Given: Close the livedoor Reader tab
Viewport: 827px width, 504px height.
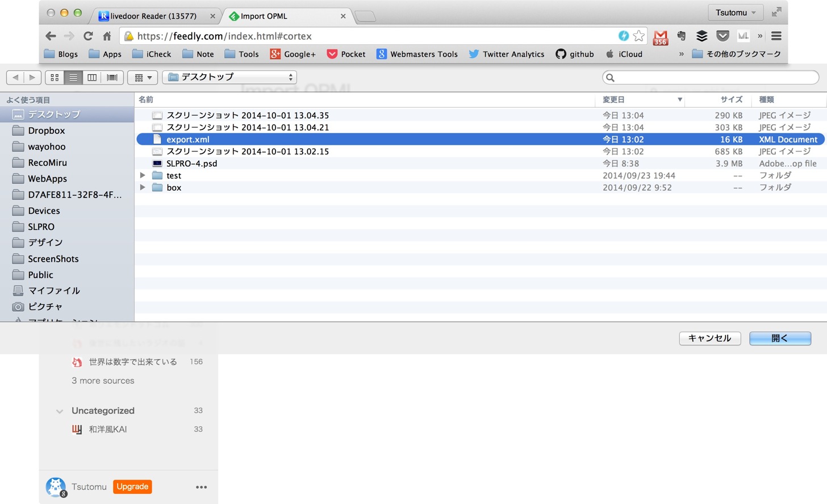Looking at the screenshot, I should point(212,16).
